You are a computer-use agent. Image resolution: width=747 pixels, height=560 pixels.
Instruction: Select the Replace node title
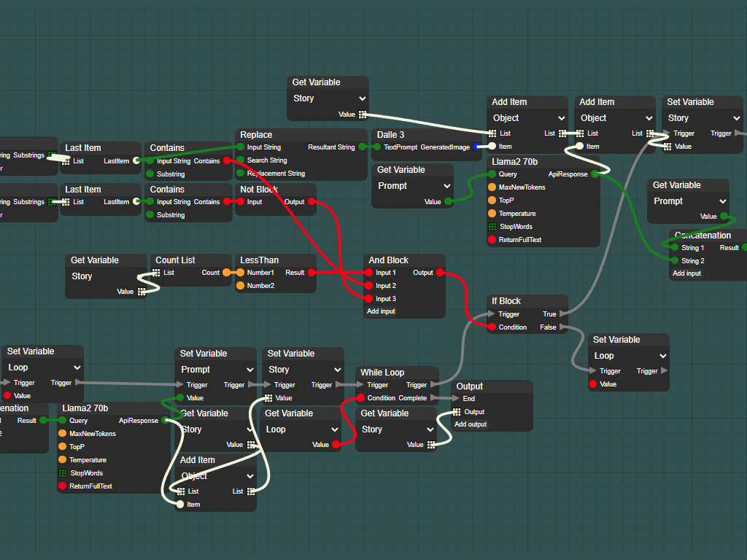(x=256, y=135)
